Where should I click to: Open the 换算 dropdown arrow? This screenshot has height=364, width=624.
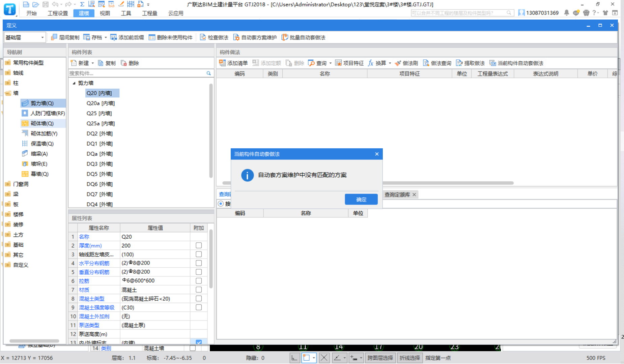(x=390, y=63)
